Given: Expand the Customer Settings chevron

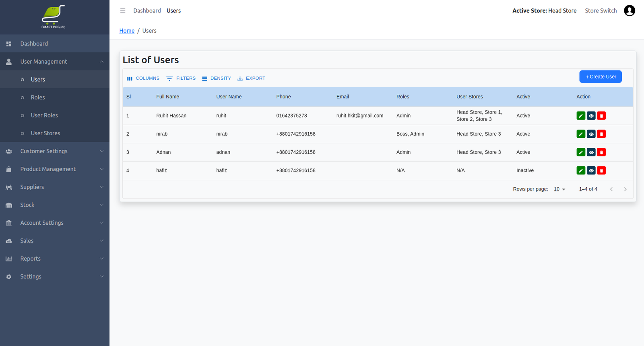Looking at the screenshot, I should point(102,151).
